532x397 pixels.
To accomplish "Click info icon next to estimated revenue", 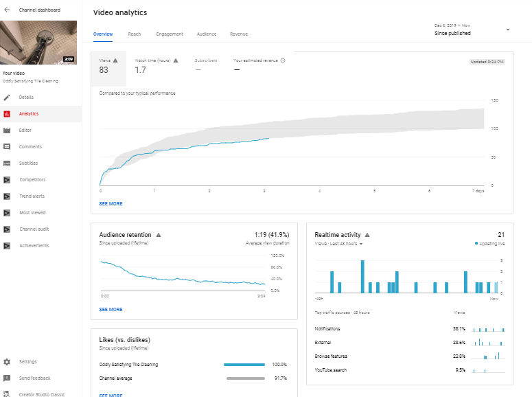I will (x=283, y=60).
